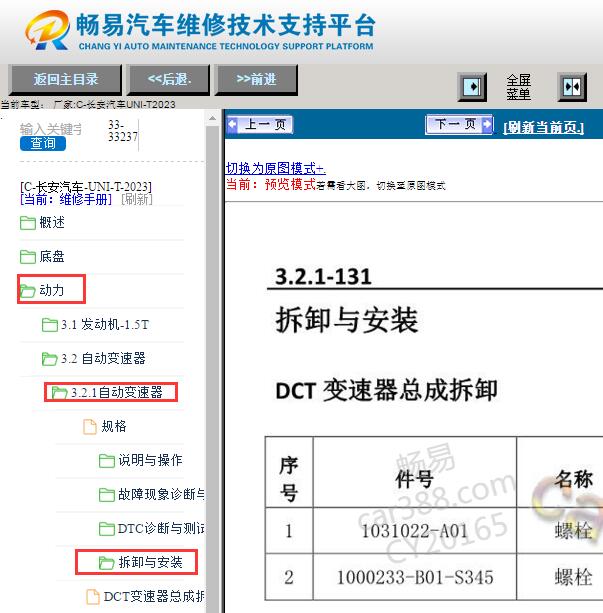This screenshot has height=613, width=603.
Task: Click the split-panel collapse icon right of 全屏菜单
Action: pos(572,86)
